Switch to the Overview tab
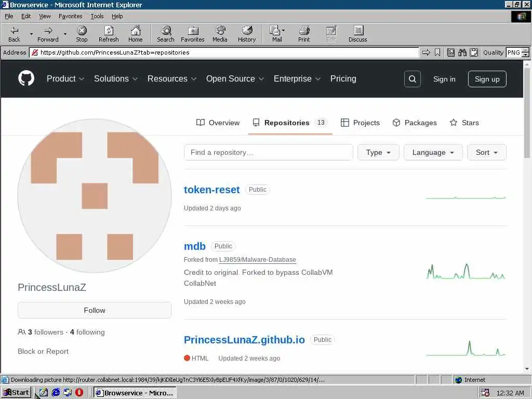This screenshot has height=399, width=532. pos(218,123)
